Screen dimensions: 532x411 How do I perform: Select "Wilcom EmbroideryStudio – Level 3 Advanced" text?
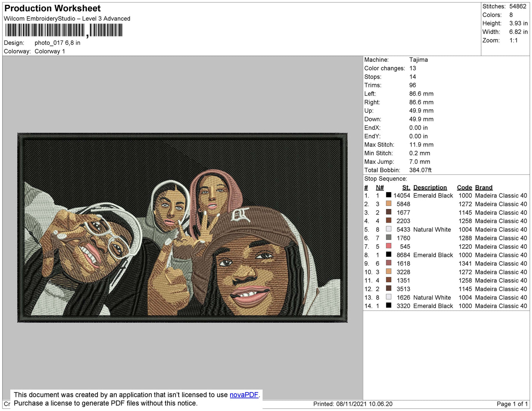(x=67, y=18)
